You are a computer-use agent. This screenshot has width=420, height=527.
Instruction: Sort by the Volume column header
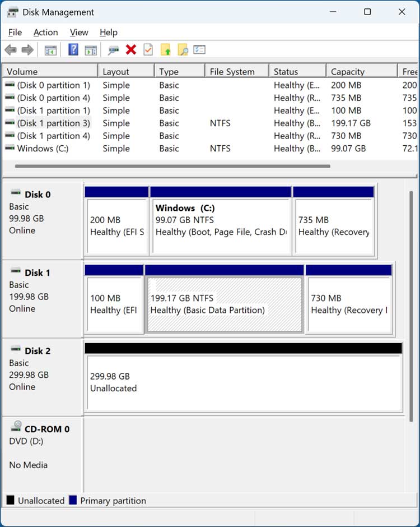(x=50, y=72)
